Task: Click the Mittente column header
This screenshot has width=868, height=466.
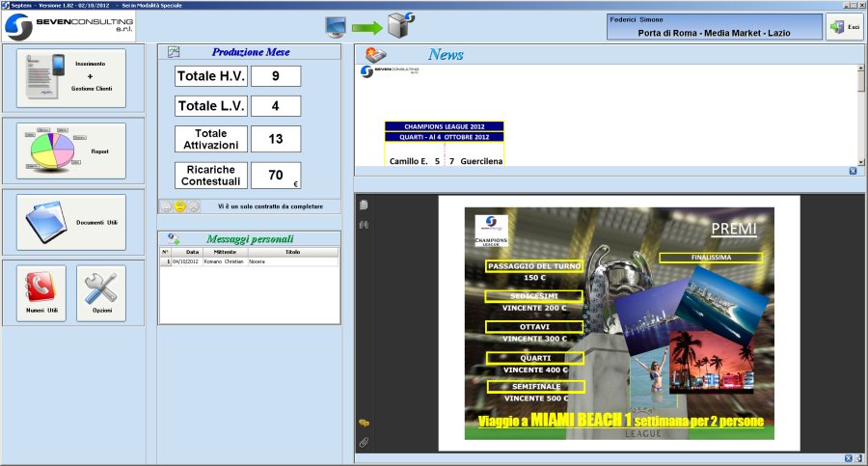Action: (224, 252)
